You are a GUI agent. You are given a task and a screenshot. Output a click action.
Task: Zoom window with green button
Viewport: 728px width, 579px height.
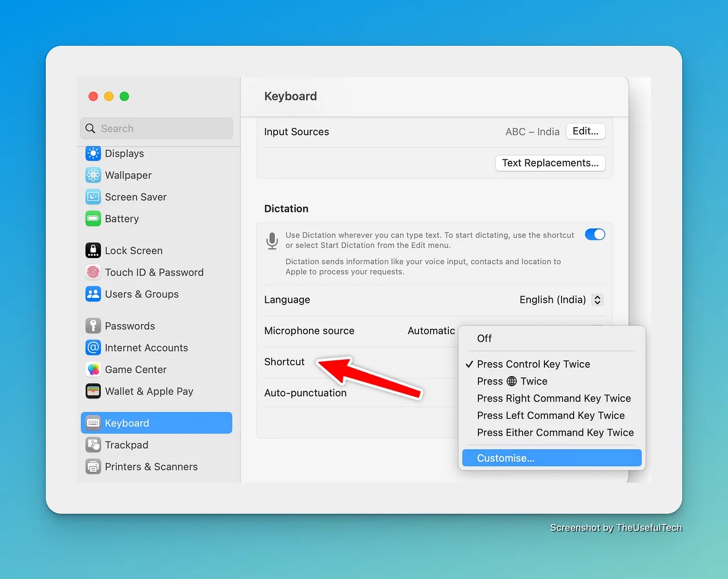124,96
